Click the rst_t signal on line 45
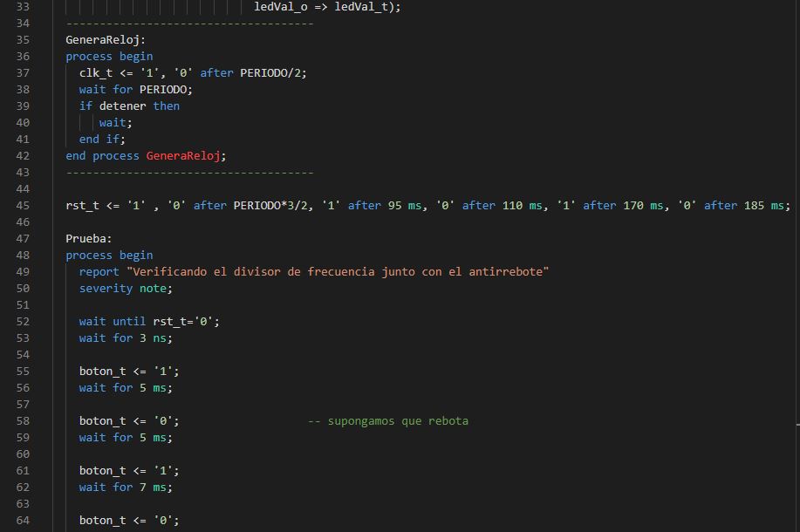This screenshot has height=532, width=800. click(82, 205)
